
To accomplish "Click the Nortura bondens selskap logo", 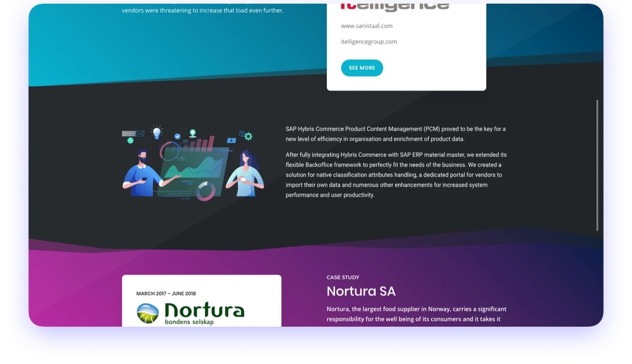I will point(190,314).
